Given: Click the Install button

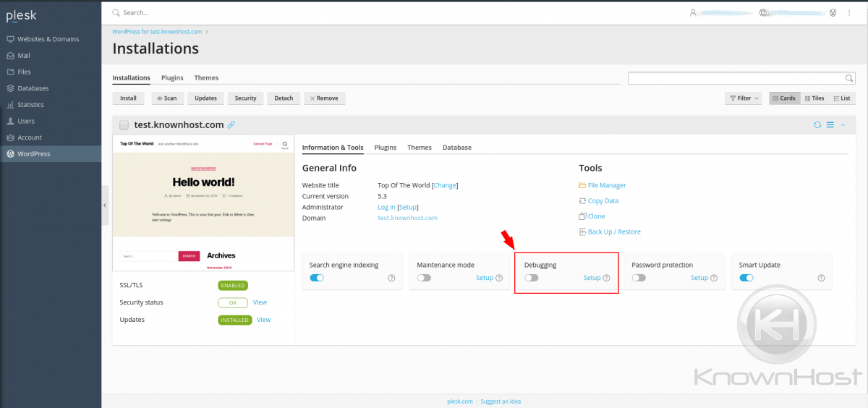Looking at the screenshot, I should 128,98.
